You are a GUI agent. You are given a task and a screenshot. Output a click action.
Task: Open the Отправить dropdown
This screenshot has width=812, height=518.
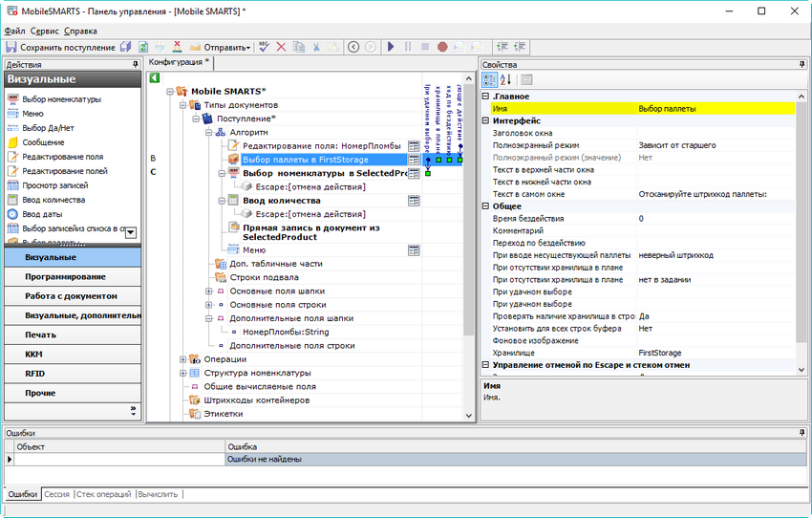point(221,47)
